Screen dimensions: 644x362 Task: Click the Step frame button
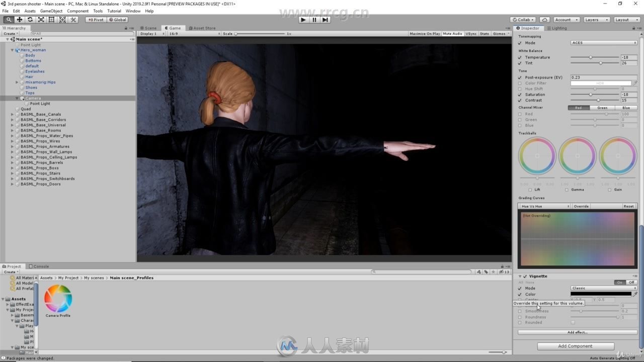click(325, 20)
